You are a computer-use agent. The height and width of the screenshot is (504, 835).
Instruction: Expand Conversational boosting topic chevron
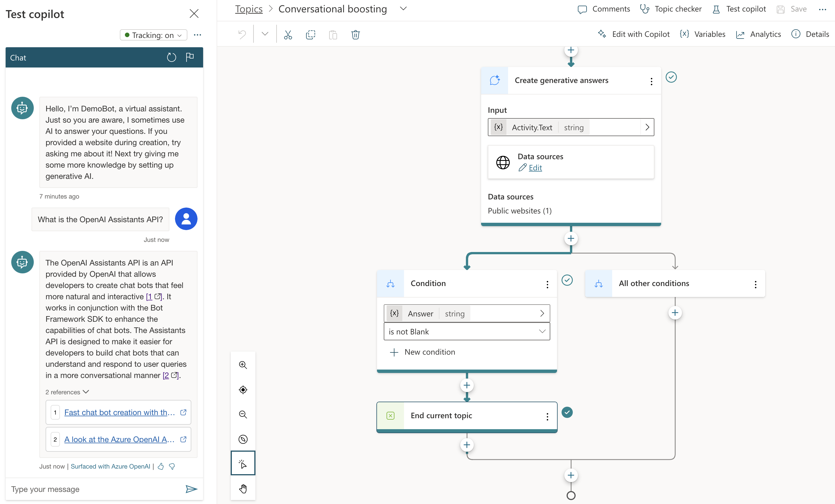pos(403,9)
